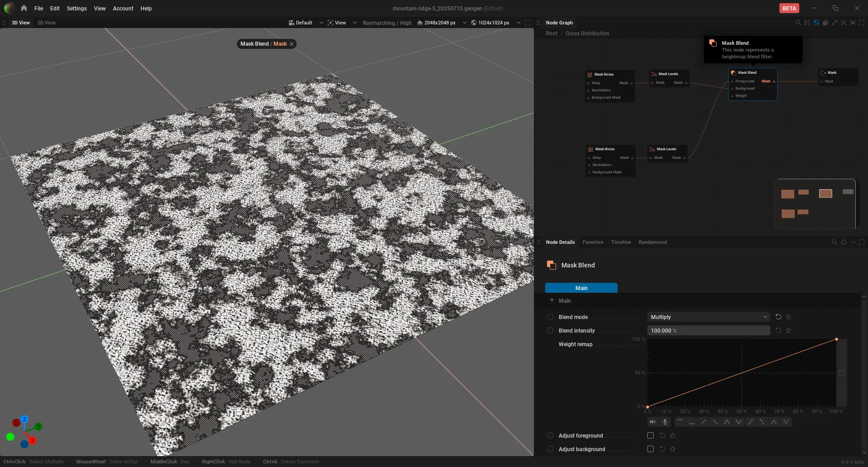Click the BETA badge button
Screen dimensions: 868x467
tap(789, 8)
